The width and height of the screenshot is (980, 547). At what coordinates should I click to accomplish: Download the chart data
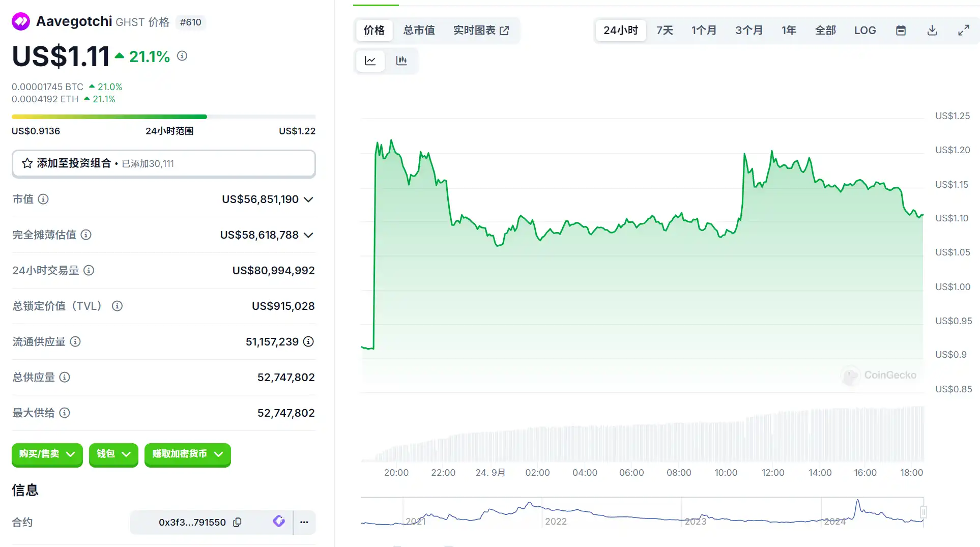(932, 31)
